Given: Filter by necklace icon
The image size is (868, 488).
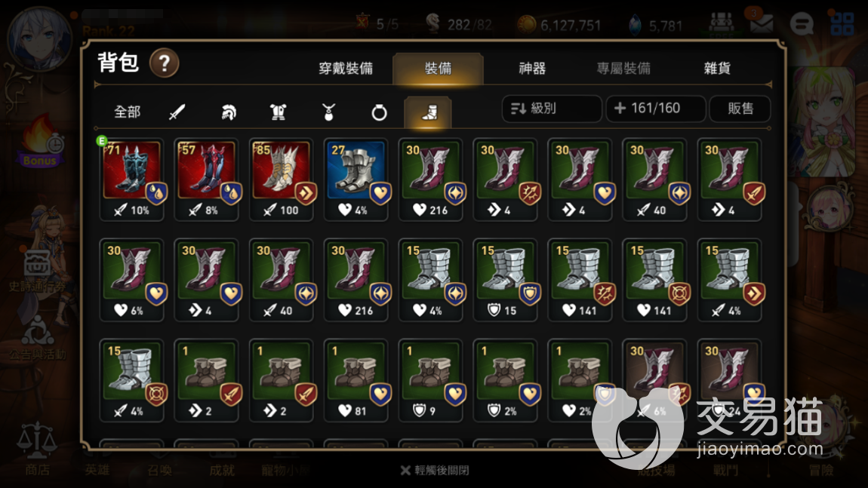Looking at the screenshot, I should [x=328, y=112].
